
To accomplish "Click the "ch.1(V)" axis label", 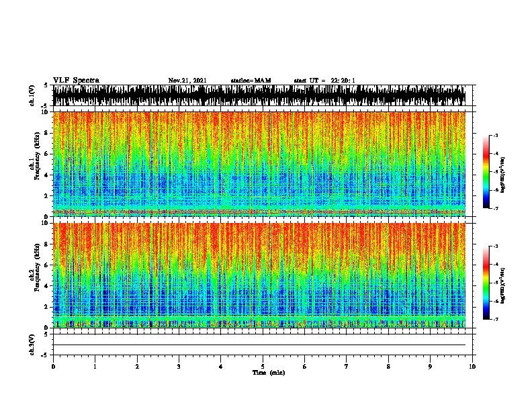I will 32,95.
